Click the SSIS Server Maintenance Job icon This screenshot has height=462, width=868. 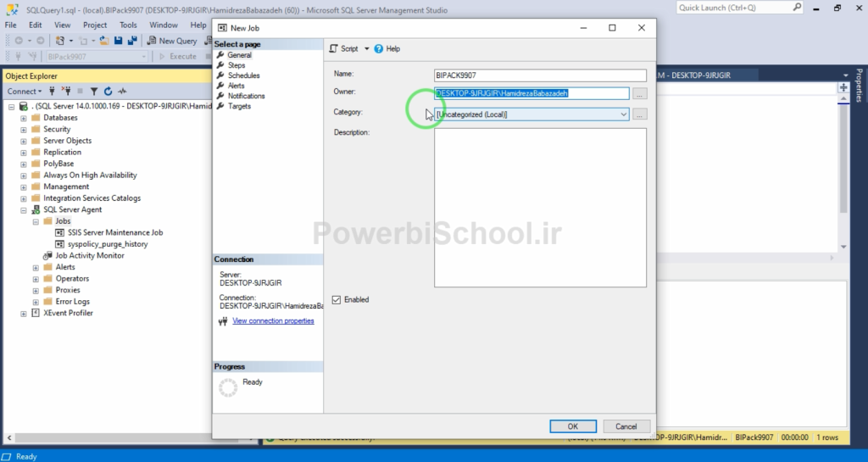[x=60, y=232]
